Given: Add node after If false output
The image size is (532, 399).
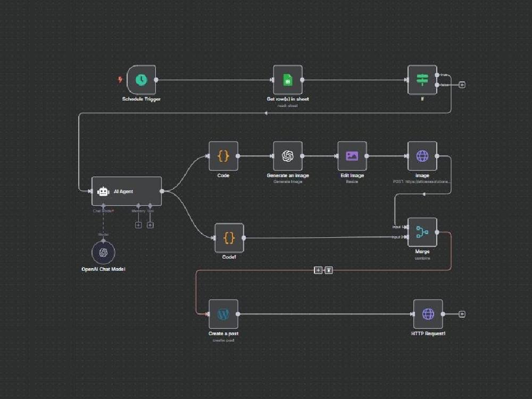Looking at the screenshot, I should tap(462, 85).
